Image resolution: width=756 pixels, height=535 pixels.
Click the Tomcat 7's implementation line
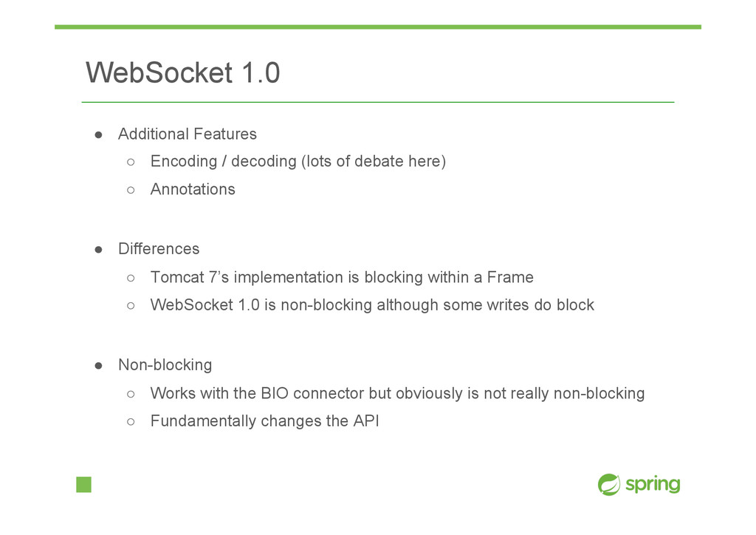pos(342,277)
